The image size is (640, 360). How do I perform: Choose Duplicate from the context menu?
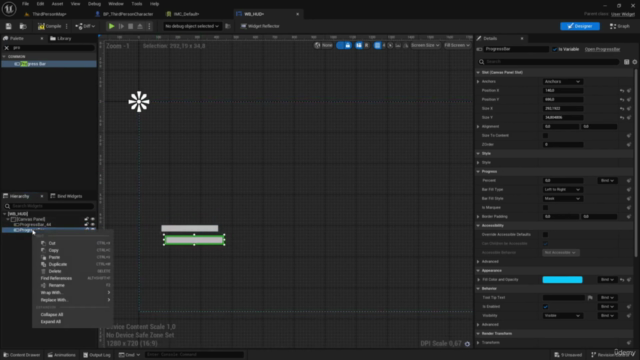pyautogui.click(x=73, y=264)
